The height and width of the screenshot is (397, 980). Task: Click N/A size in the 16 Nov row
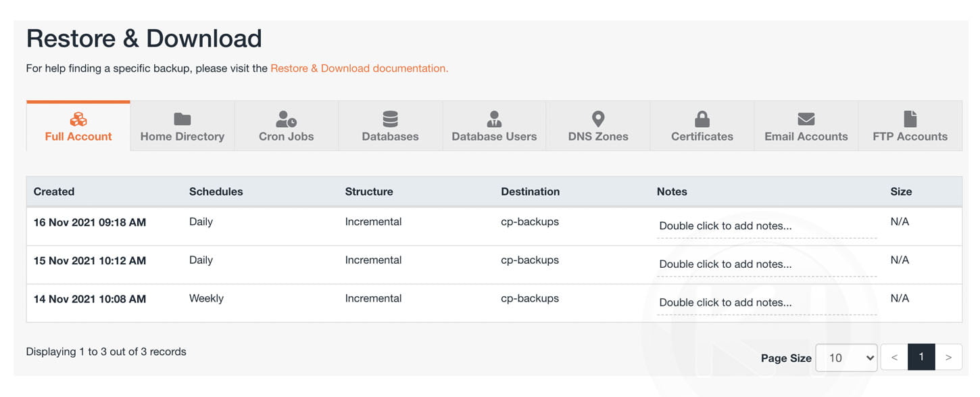tap(900, 222)
